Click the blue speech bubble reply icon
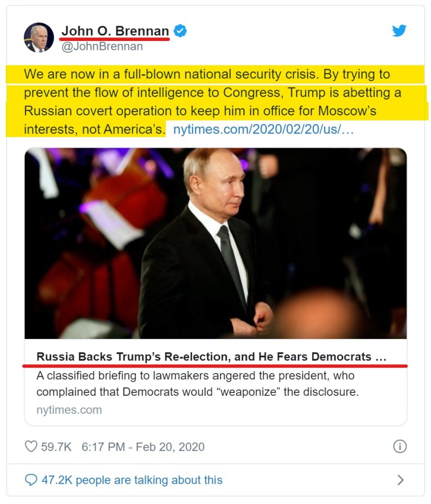The width and height of the screenshot is (431, 504). click(x=31, y=480)
